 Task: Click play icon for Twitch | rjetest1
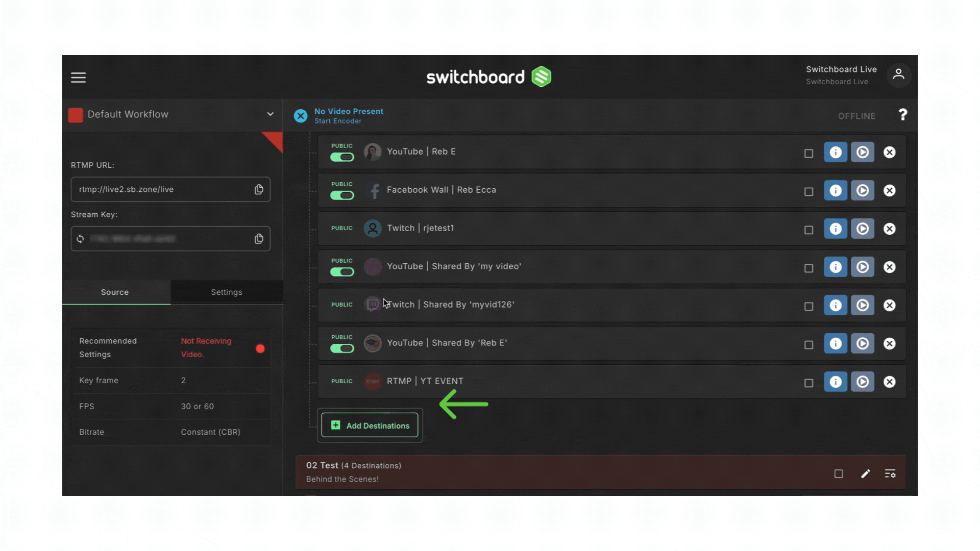click(863, 229)
